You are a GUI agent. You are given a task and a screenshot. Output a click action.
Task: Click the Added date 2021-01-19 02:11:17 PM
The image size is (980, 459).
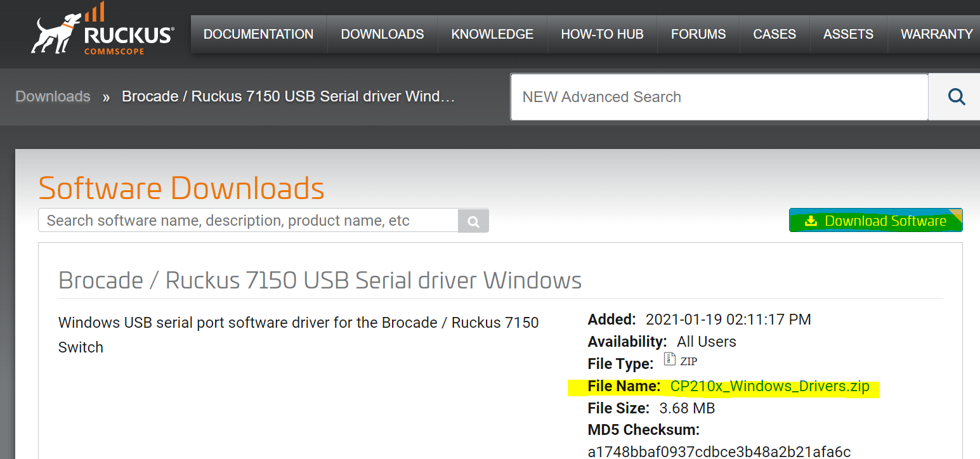[x=728, y=320]
